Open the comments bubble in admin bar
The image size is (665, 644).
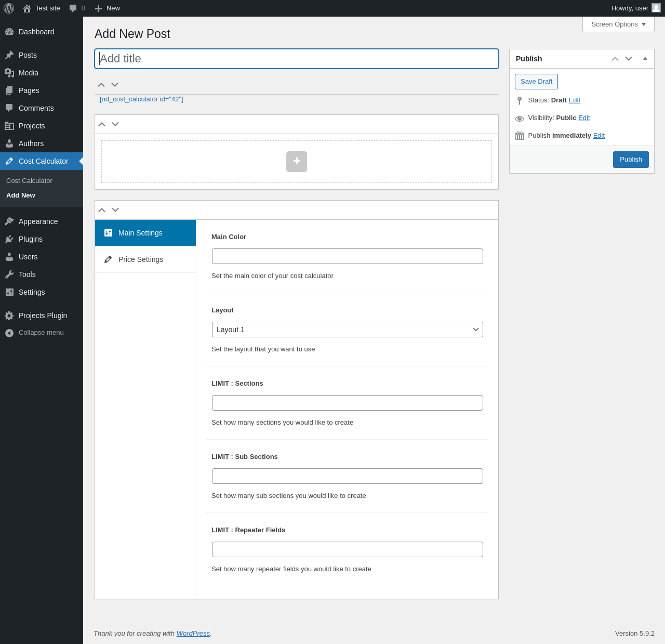[73, 8]
